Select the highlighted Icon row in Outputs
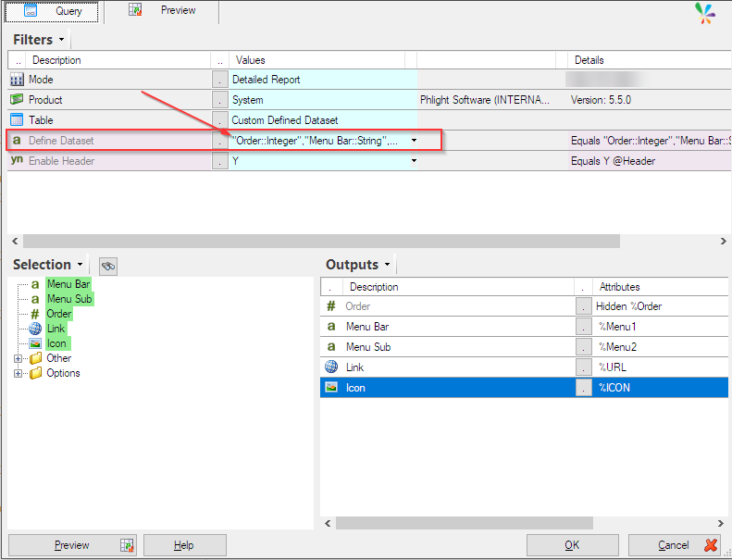The image size is (732, 560). pos(525,388)
